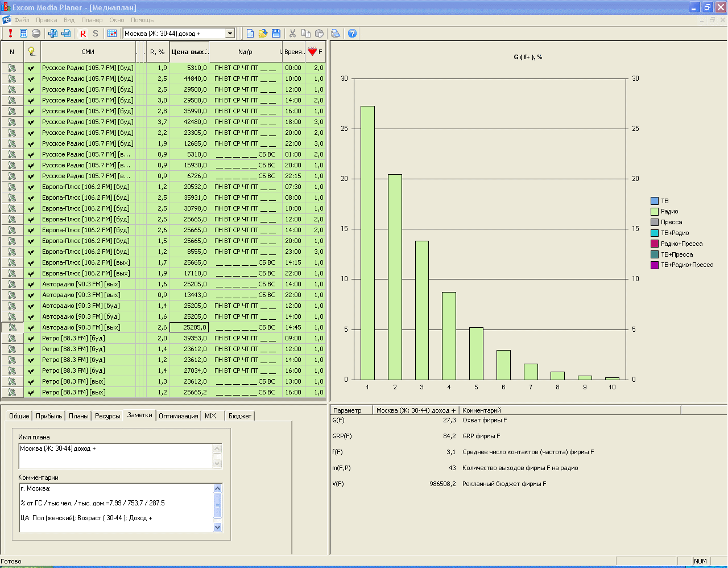Click the blue plus add-row icon
The image size is (728, 568).
click(53, 34)
